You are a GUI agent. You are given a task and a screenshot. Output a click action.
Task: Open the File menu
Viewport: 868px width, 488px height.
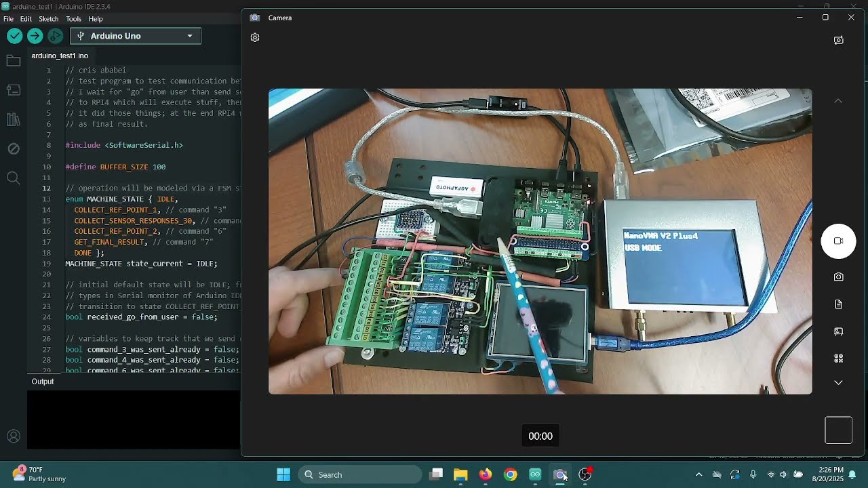pyautogui.click(x=8, y=19)
